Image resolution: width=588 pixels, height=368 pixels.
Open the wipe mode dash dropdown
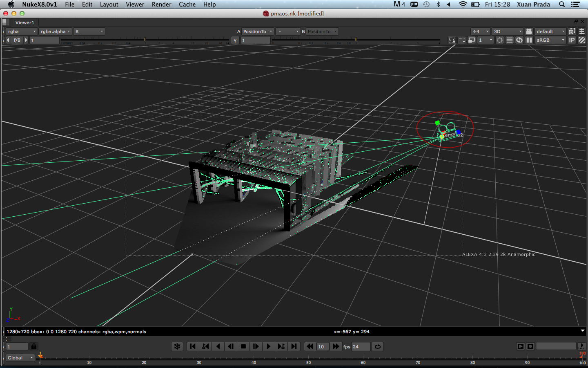pyautogui.click(x=288, y=31)
